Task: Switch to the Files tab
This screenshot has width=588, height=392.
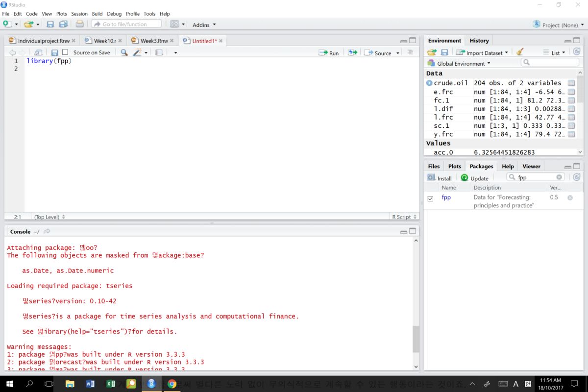Action: pyautogui.click(x=434, y=166)
